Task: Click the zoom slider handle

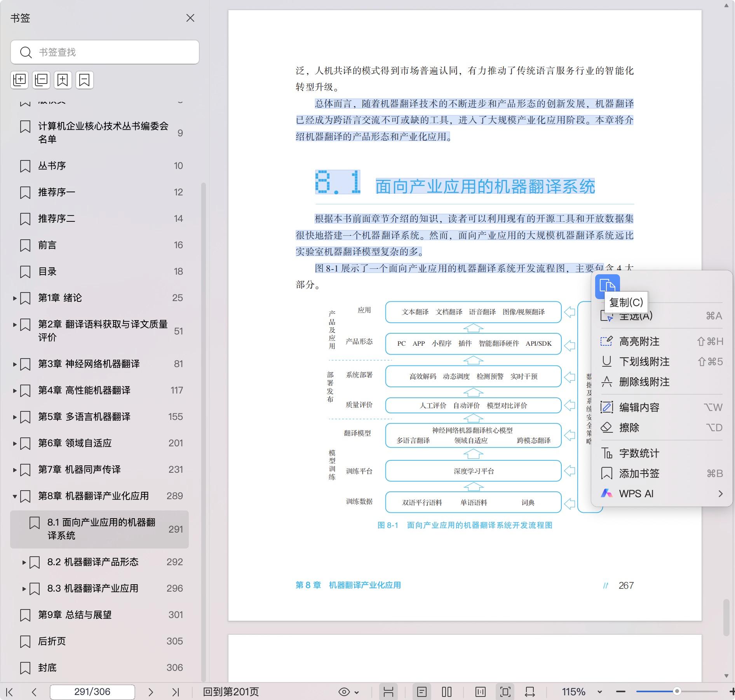Action: [x=677, y=691]
